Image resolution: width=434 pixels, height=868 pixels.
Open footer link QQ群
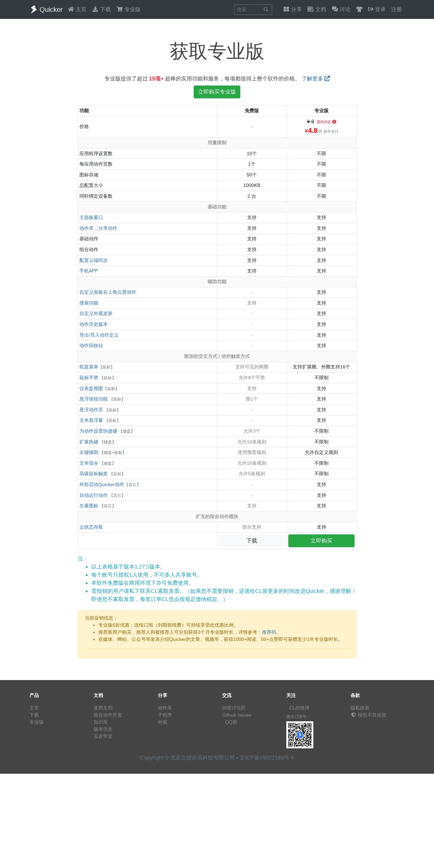[x=231, y=722]
